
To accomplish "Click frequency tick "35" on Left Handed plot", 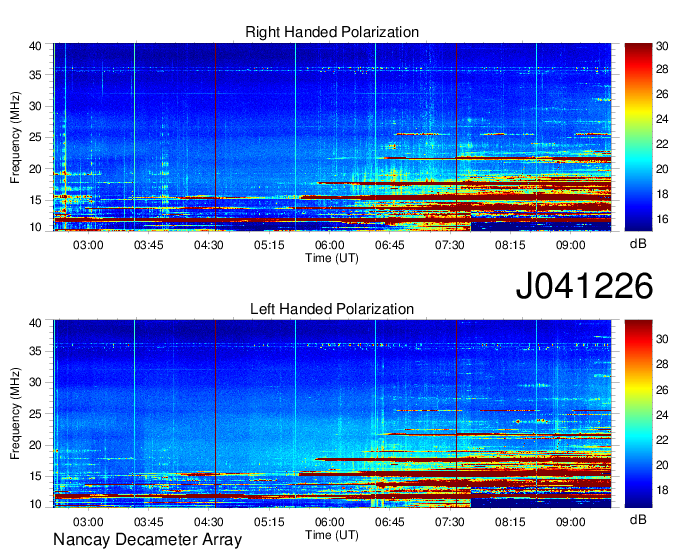I will (35, 351).
